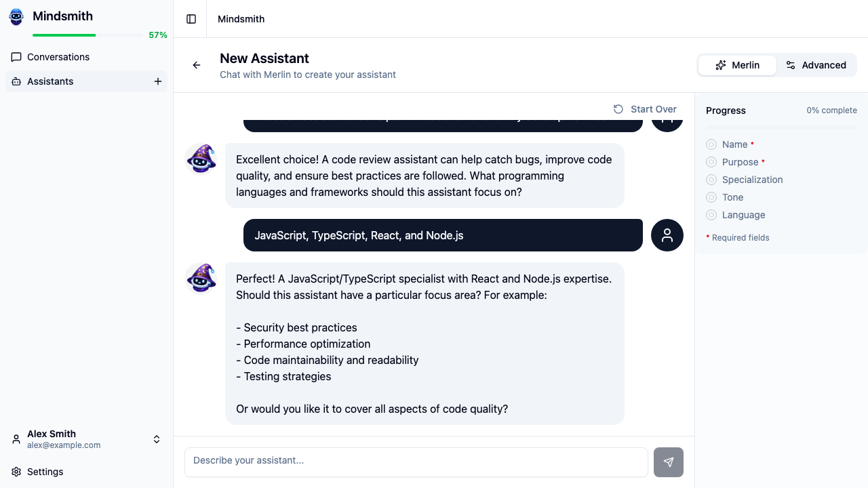Expand the Alex Smith account switcher
Image resolution: width=868 pixels, height=488 pixels.
[156, 439]
